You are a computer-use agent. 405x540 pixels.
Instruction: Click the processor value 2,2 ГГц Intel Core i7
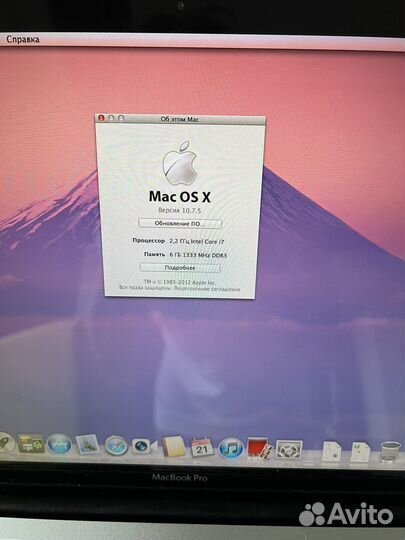click(197, 242)
